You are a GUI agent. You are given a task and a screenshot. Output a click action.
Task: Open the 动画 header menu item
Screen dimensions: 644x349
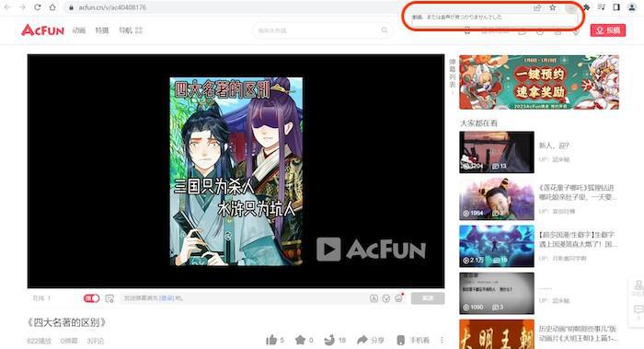pos(79,30)
